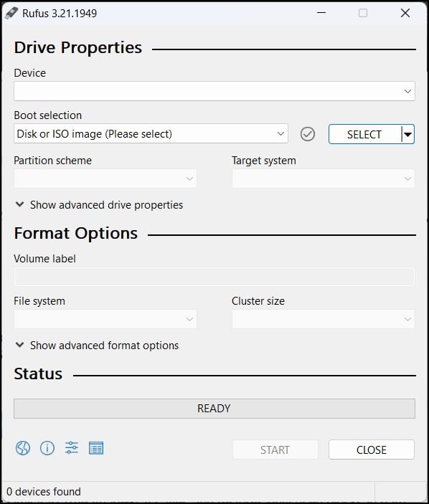The width and height of the screenshot is (429, 504).
Task: Open the SELECT button split arrow
Action: [407, 134]
